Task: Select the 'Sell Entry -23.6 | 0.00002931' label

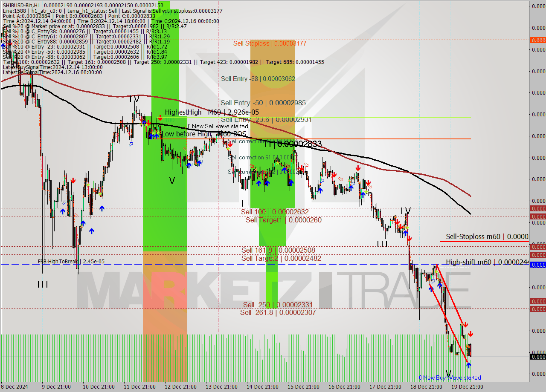Action: click(x=266, y=120)
